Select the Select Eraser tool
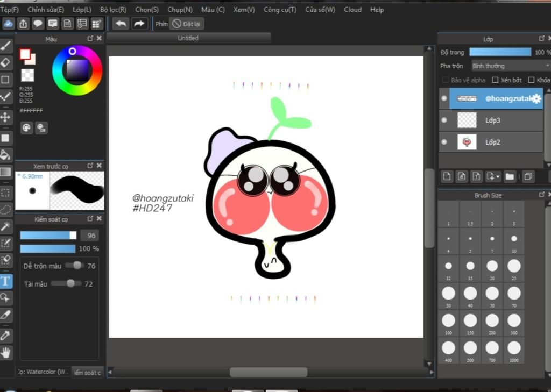 coord(6,260)
